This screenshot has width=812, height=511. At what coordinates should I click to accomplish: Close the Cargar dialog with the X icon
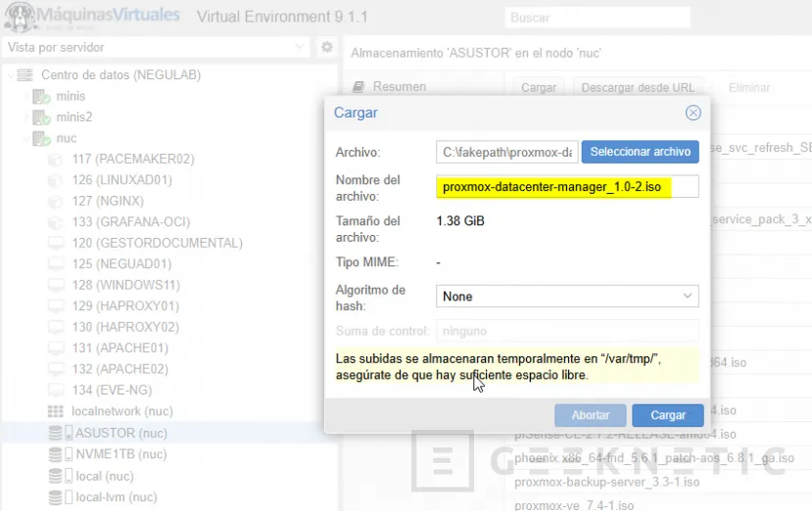693,113
